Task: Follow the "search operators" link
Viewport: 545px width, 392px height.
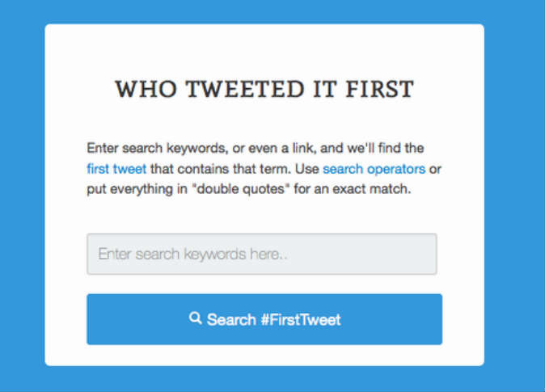Action: [x=374, y=169]
